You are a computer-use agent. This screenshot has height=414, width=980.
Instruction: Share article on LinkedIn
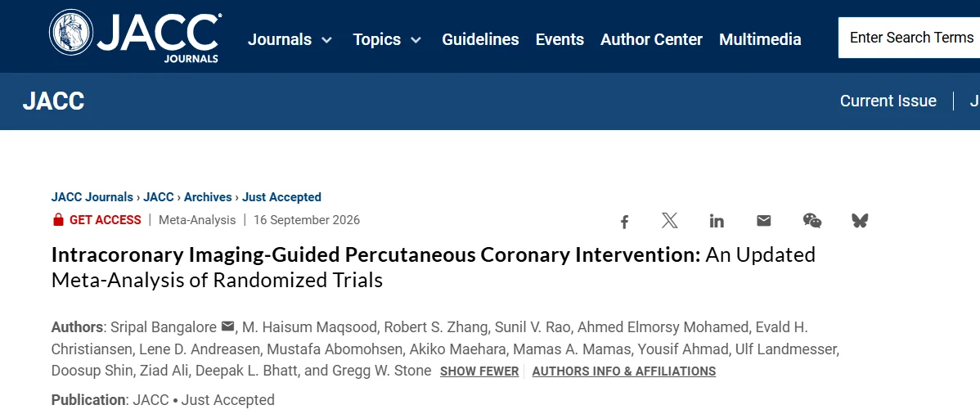(x=717, y=221)
